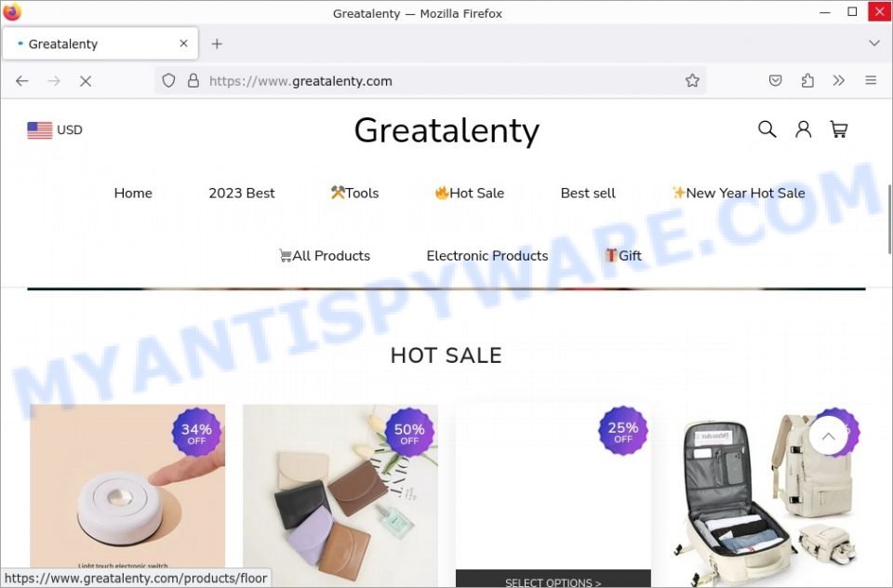Open the Hot Sale menu item
This screenshot has height=588, width=893.
pos(469,194)
